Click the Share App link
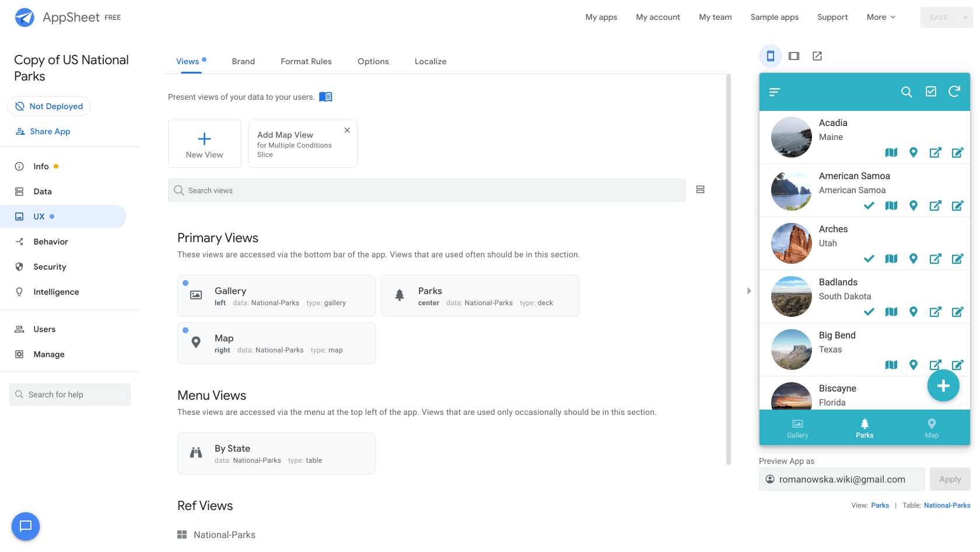Image resolution: width=980 pixels, height=552 pixels. pos(43,131)
